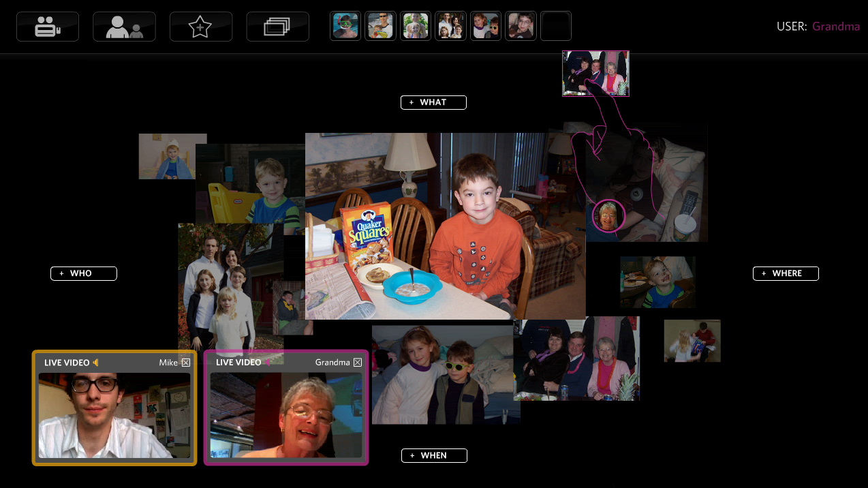Click the add-favorite star button
868x488 pixels.
201,27
